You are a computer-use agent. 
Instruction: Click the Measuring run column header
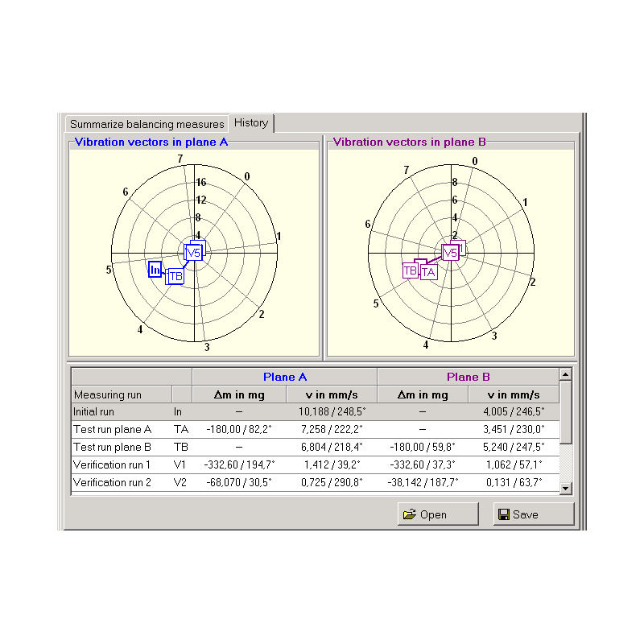[121, 394]
